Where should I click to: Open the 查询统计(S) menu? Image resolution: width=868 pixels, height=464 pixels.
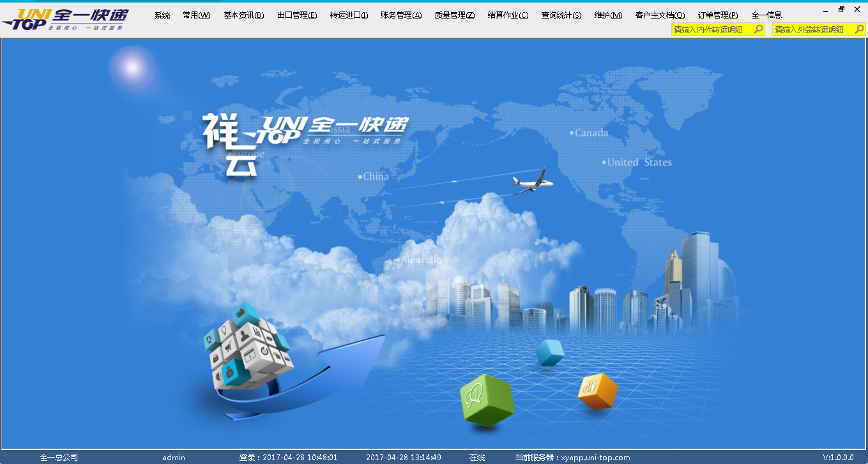coord(561,15)
